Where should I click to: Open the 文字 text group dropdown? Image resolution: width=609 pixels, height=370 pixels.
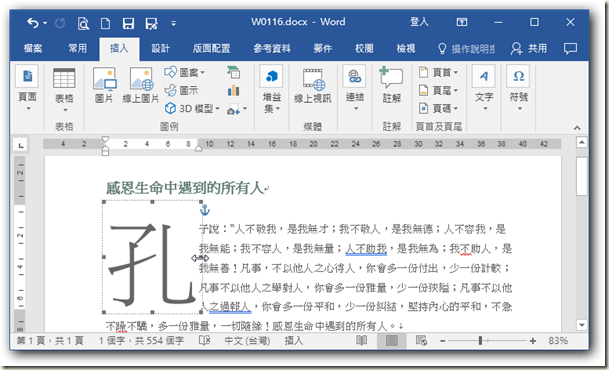pyautogui.click(x=484, y=89)
